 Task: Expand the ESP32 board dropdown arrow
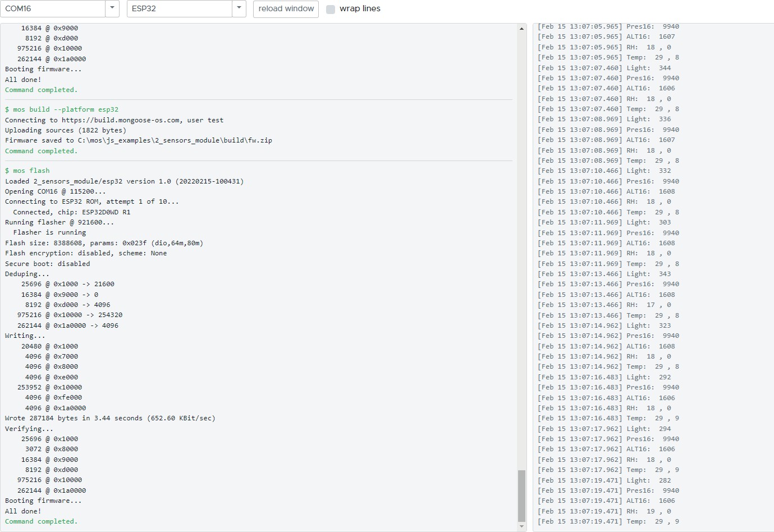[239, 8]
